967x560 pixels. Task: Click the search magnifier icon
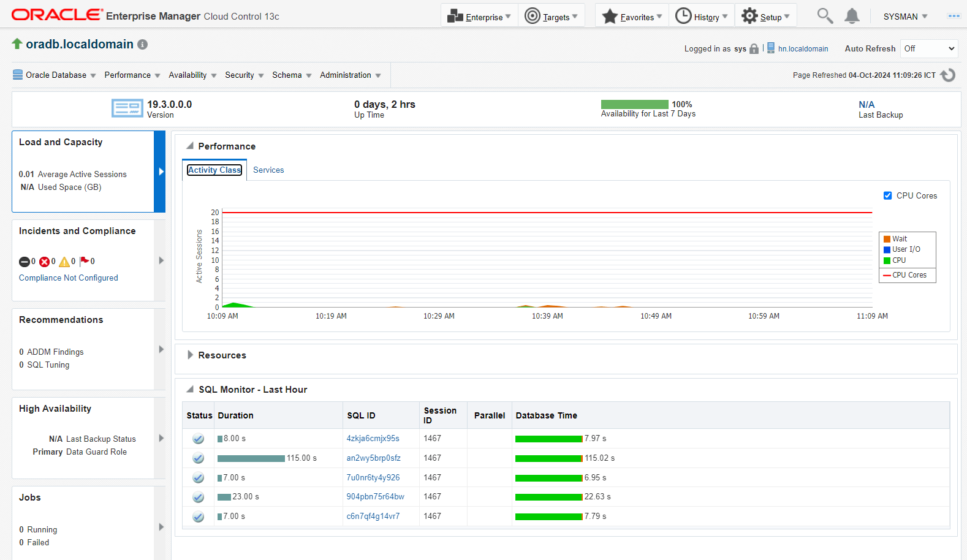click(825, 16)
